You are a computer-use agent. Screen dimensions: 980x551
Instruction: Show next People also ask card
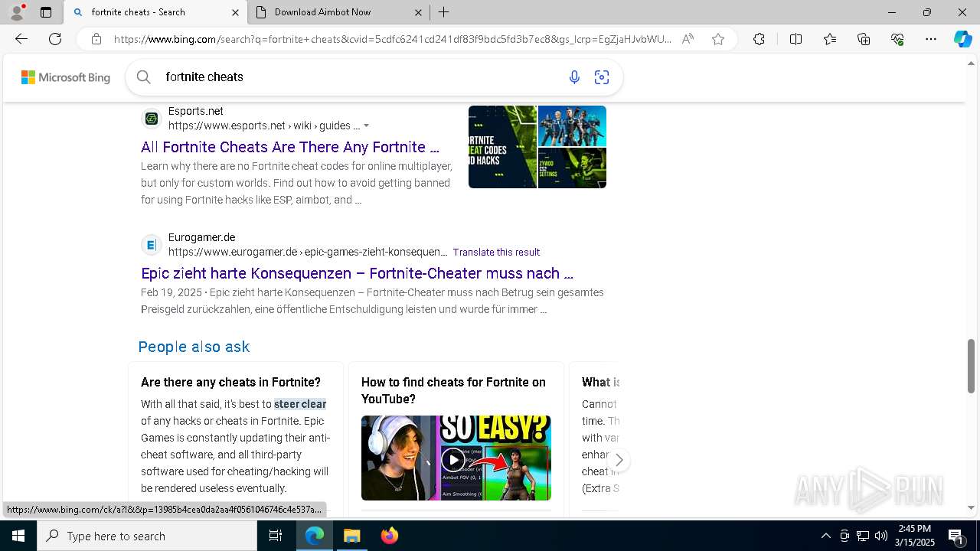(619, 461)
